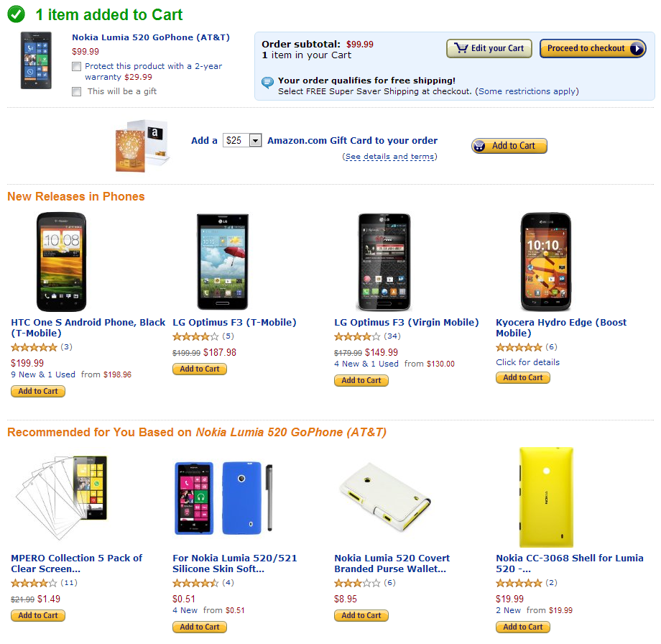Click the basket icon on gift card Add to Cart
The width and height of the screenshot is (661, 644).
[x=479, y=146]
